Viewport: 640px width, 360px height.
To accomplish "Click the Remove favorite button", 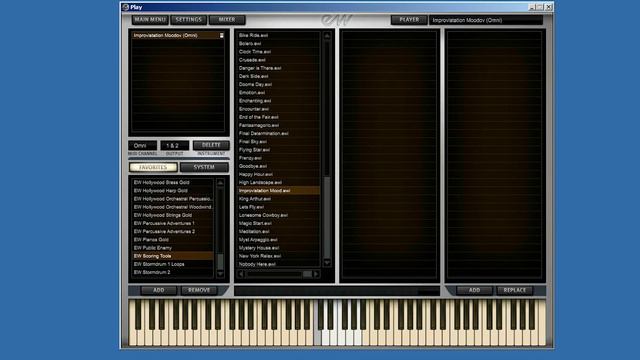I will [x=199, y=290].
